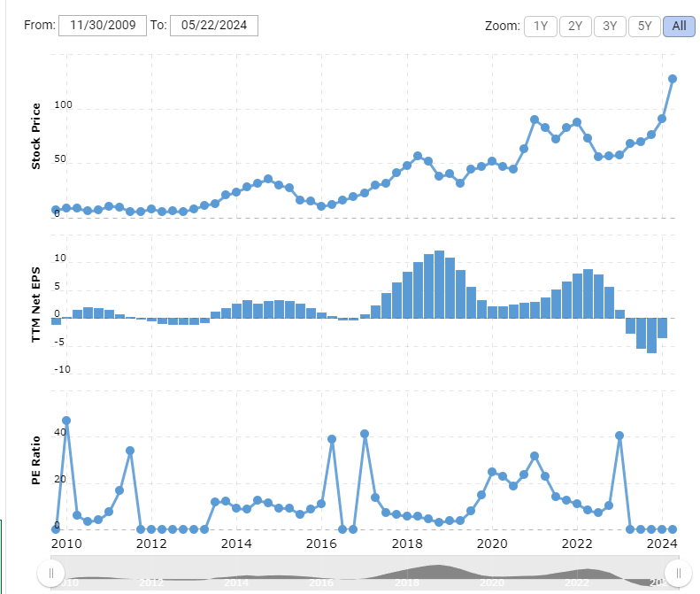Click the PE Ratio axis title
700x594 pixels.
[35, 460]
